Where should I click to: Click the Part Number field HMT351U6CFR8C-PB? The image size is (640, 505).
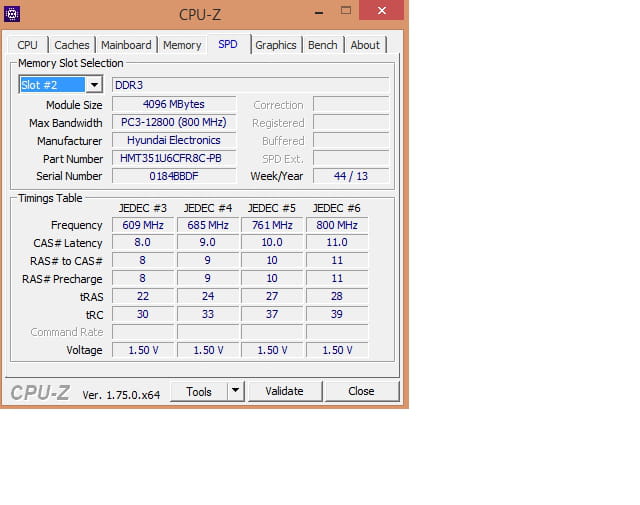pyautogui.click(x=174, y=158)
